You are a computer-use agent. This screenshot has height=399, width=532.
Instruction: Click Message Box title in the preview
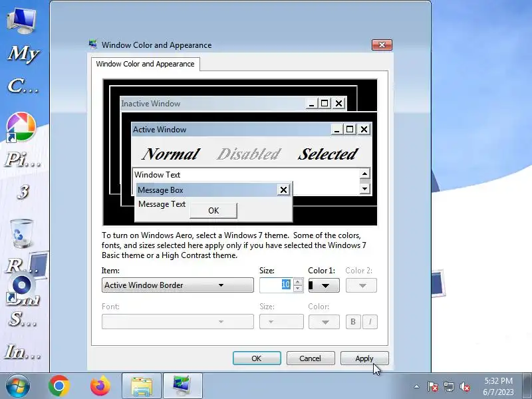tap(160, 190)
